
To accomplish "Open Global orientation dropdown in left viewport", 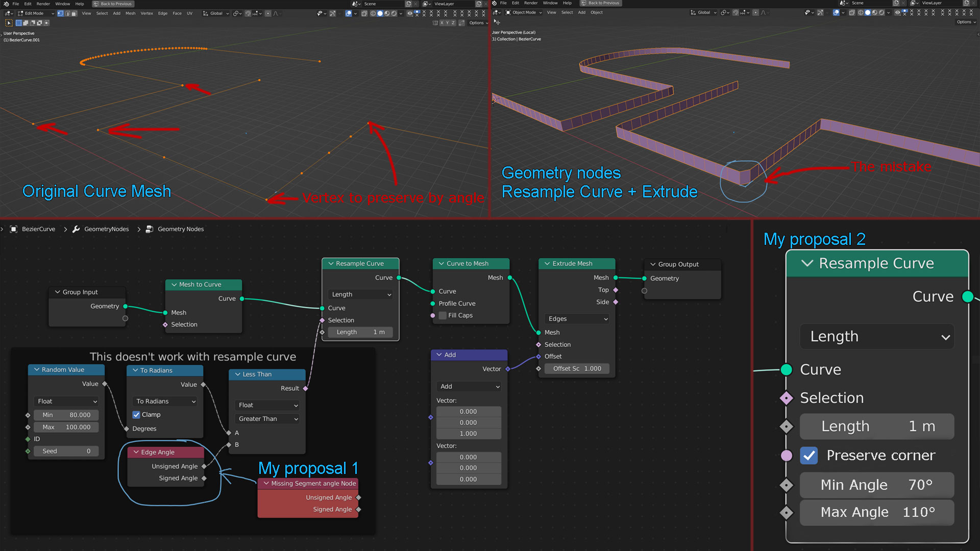I will (216, 13).
